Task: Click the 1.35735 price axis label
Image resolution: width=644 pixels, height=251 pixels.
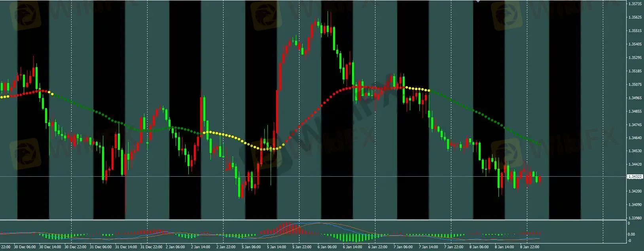Action: (635, 4)
